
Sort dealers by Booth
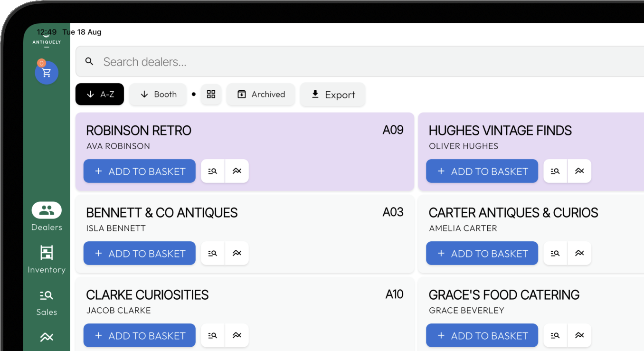[159, 94]
